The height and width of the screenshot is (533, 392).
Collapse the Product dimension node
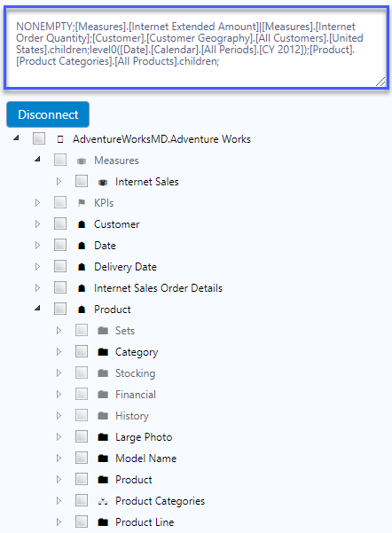tap(37, 309)
